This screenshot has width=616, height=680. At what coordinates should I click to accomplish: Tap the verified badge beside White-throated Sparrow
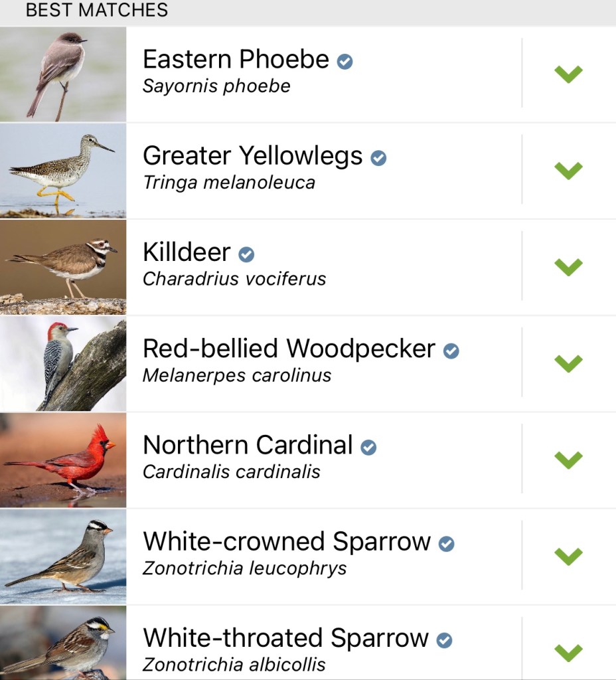[x=445, y=640]
